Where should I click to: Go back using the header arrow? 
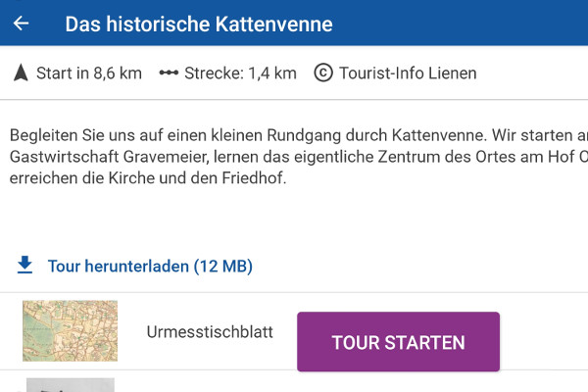click(21, 24)
